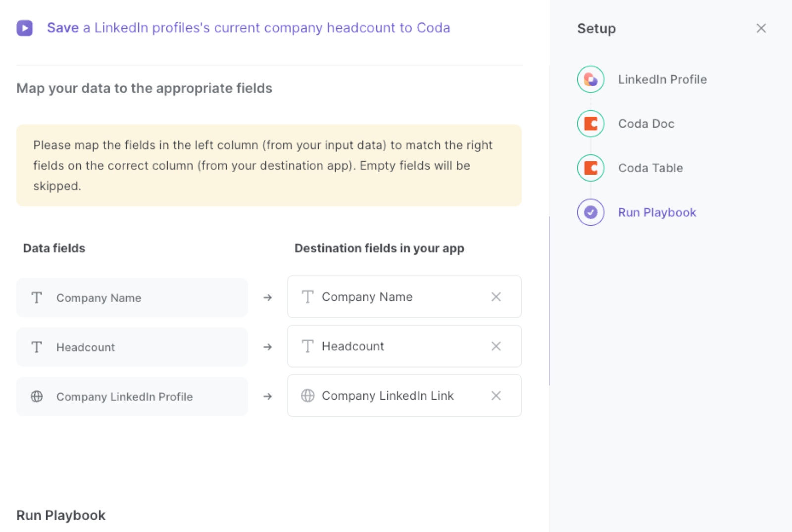792x532 pixels.
Task: Click the LinkedIn Profile step icon
Action: coord(591,79)
